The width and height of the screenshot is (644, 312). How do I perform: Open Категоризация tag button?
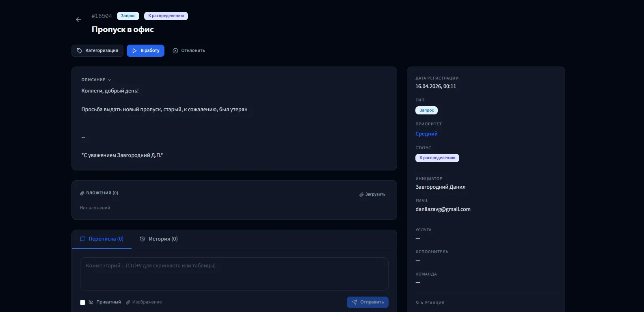97,51
